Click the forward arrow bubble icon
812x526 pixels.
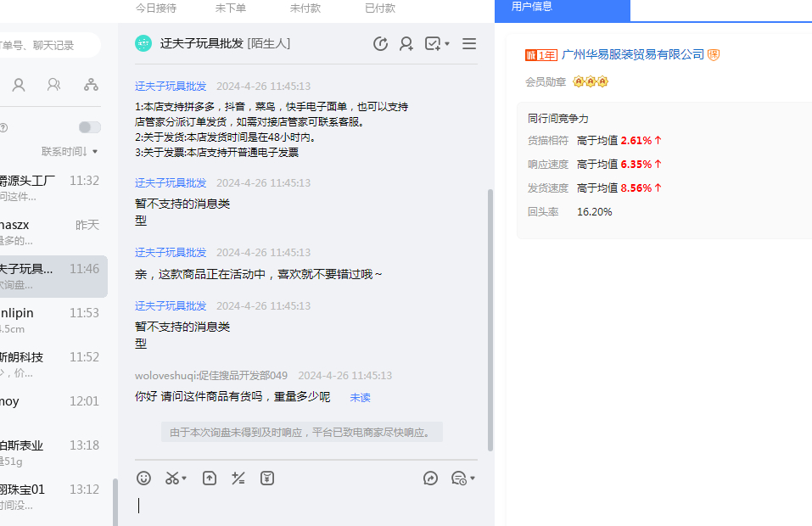430,478
